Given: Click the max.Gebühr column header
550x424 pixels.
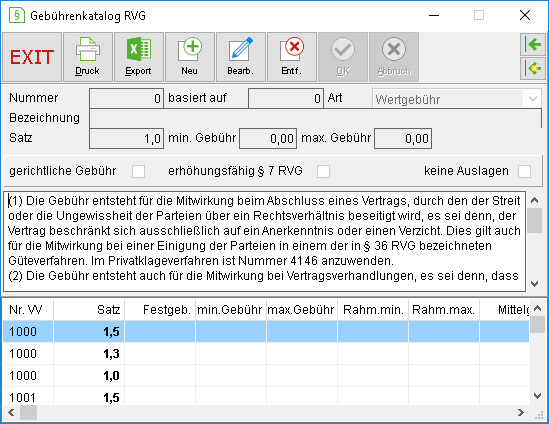Looking at the screenshot, I should coord(302,310).
